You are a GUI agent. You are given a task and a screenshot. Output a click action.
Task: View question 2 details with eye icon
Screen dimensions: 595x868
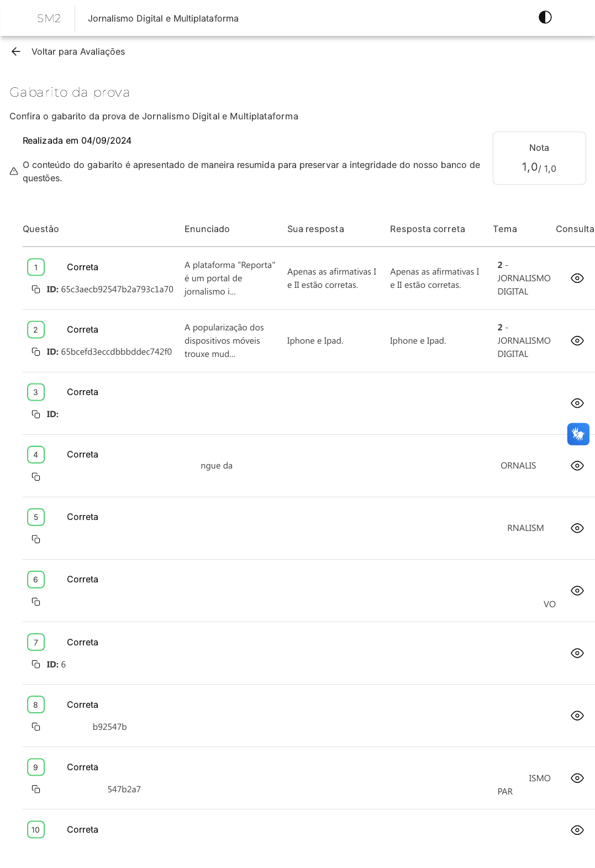click(577, 341)
